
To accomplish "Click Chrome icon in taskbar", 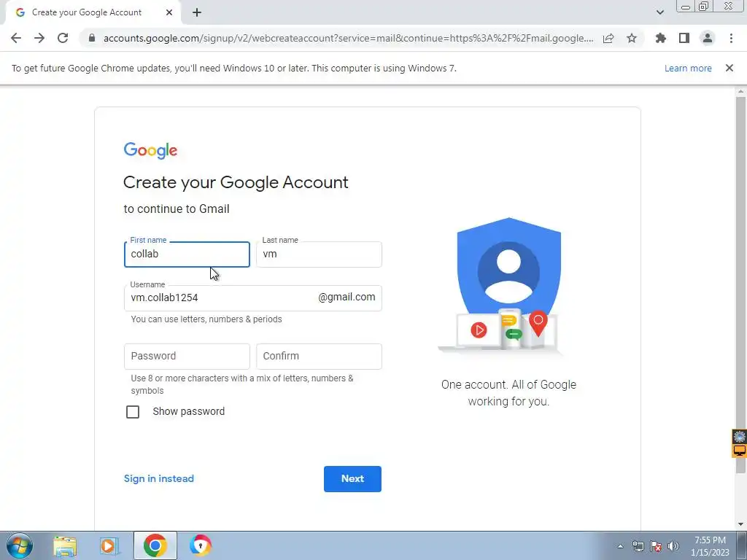I will 155,545.
